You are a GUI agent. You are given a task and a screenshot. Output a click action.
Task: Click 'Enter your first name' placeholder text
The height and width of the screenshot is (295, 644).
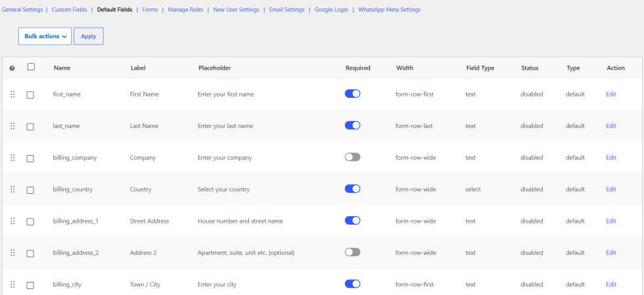tap(226, 94)
